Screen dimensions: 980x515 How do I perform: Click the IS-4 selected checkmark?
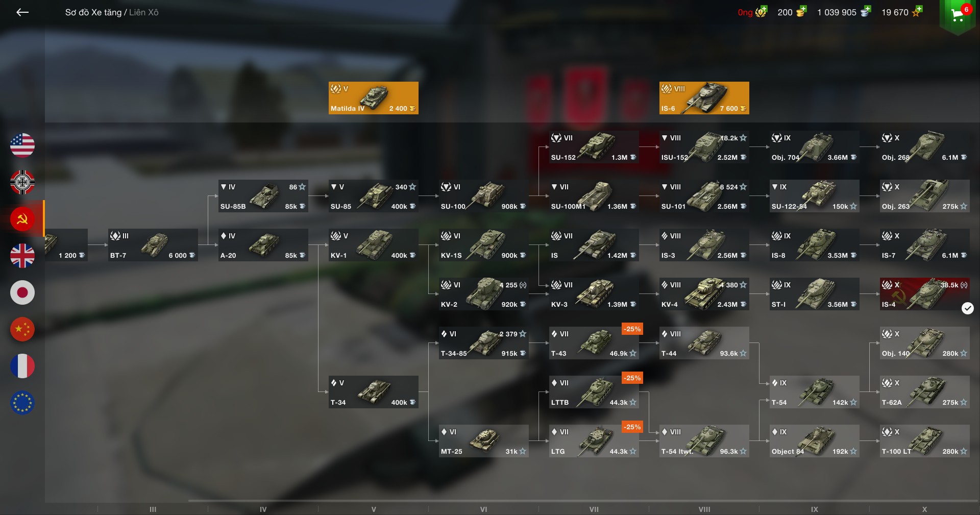(x=967, y=308)
